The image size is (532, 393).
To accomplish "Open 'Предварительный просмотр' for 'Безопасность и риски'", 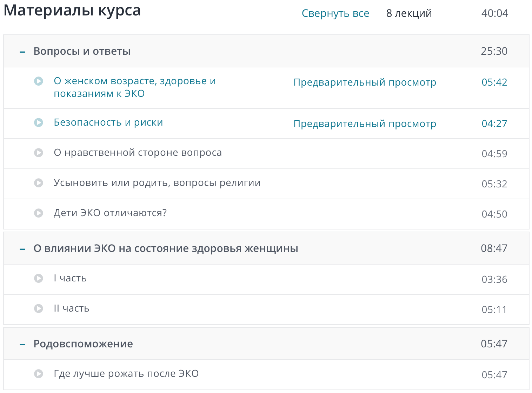I will pos(365,124).
